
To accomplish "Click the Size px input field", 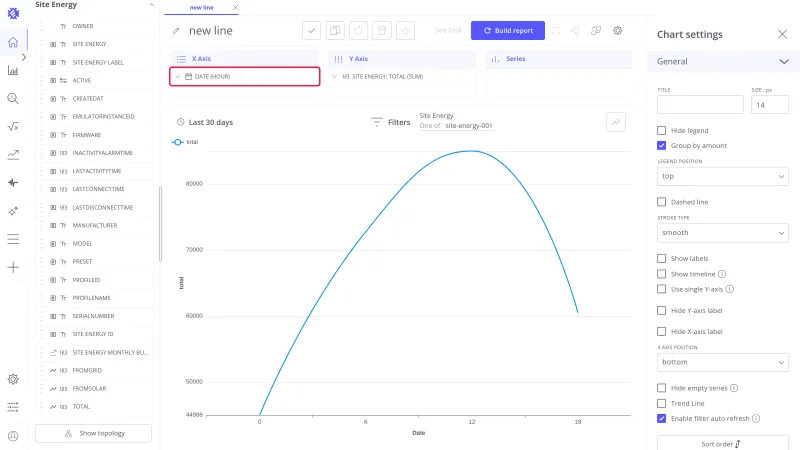I will point(769,105).
